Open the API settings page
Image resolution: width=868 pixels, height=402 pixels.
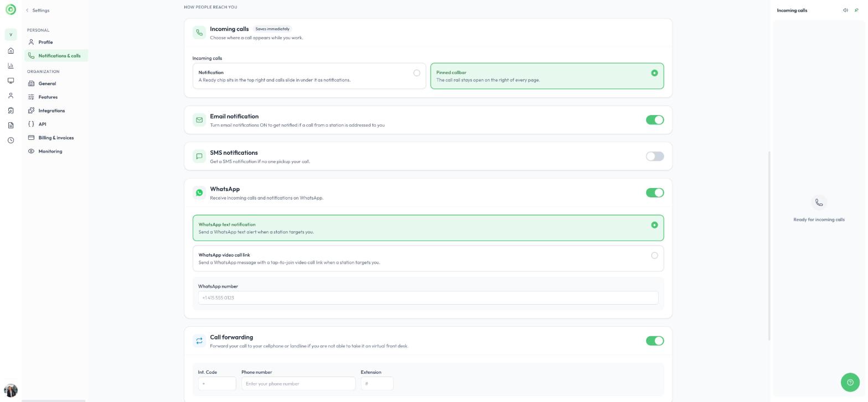[56, 124]
